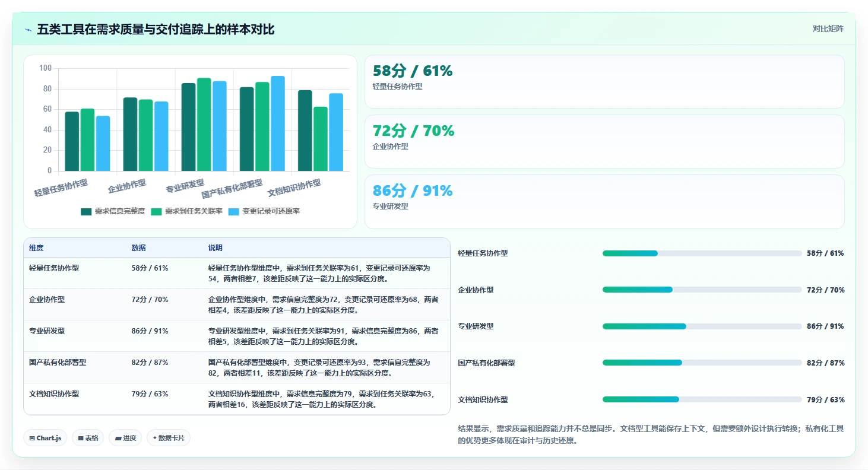
Task: Open the 72分 / 70% data card
Action: click(x=604, y=142)
